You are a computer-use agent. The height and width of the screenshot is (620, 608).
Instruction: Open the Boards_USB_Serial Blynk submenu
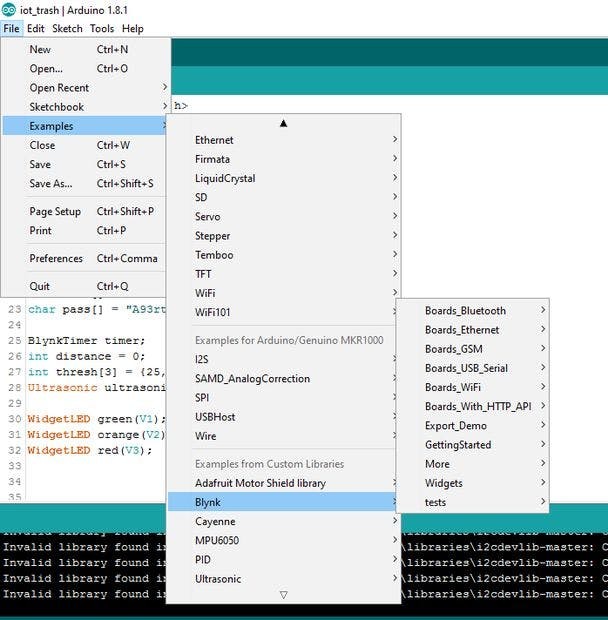tap(473, 368)
